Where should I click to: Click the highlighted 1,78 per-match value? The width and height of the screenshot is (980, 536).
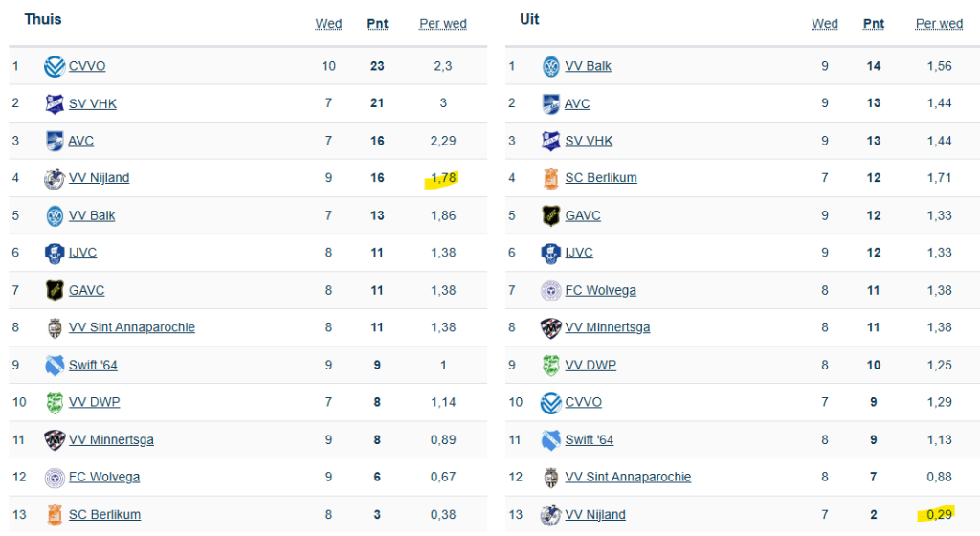tap(443, 178)
